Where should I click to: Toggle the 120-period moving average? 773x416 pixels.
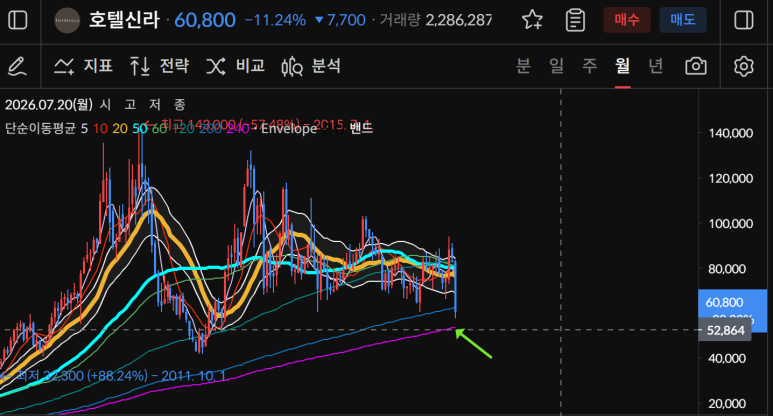[x=183, y=129]
